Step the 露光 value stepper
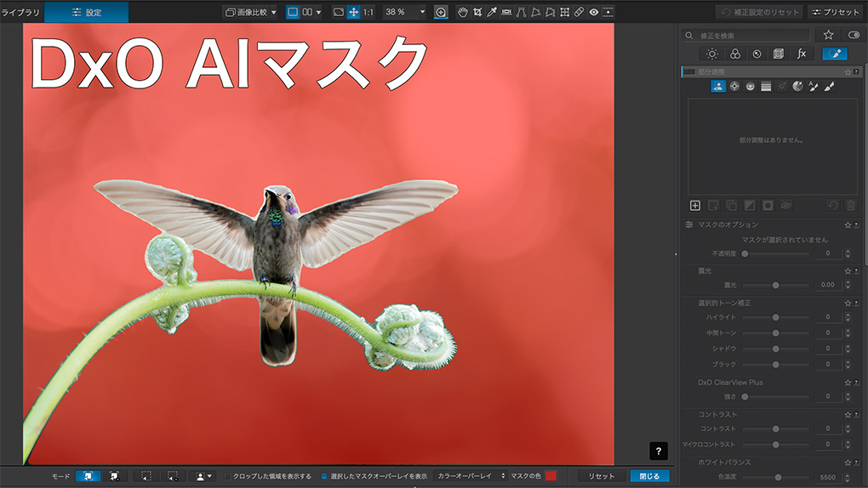Viewport: 868px width, 488px height. click(x=848, y=285)
